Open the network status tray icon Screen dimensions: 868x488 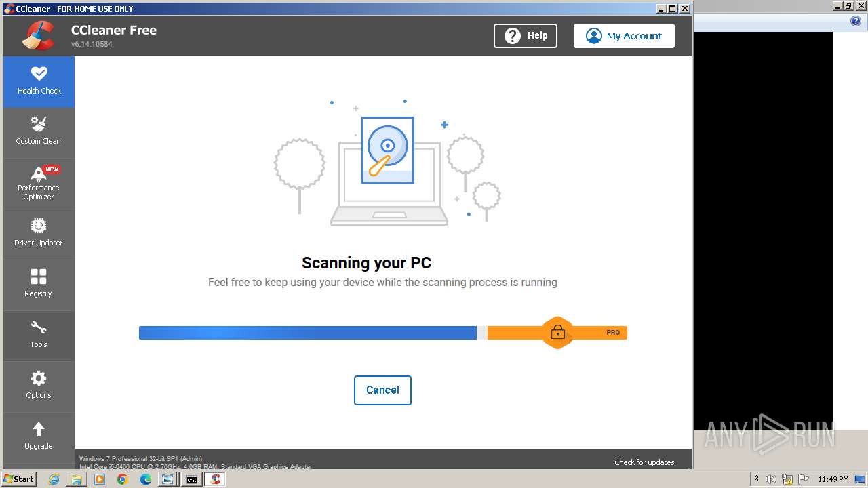click(787, 479)
